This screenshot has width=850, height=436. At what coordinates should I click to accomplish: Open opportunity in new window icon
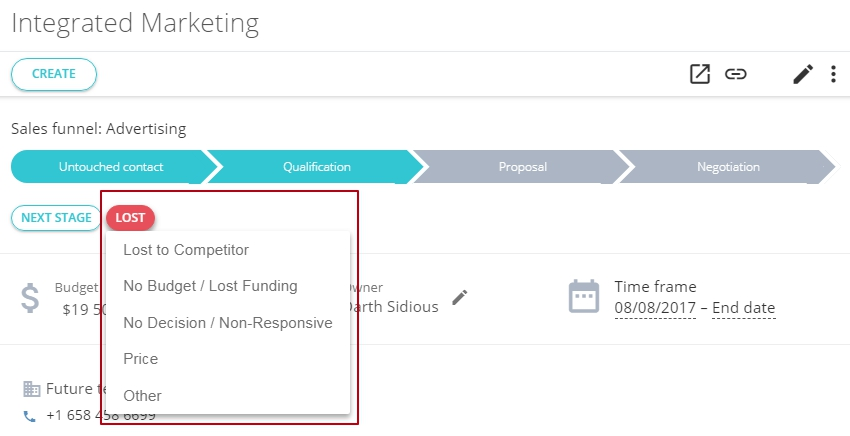click(x=700, y=74)
